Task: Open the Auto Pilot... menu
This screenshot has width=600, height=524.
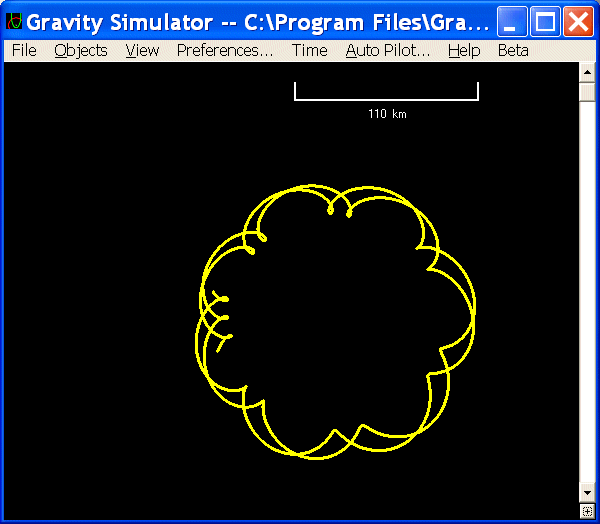Action: [388, 51]
